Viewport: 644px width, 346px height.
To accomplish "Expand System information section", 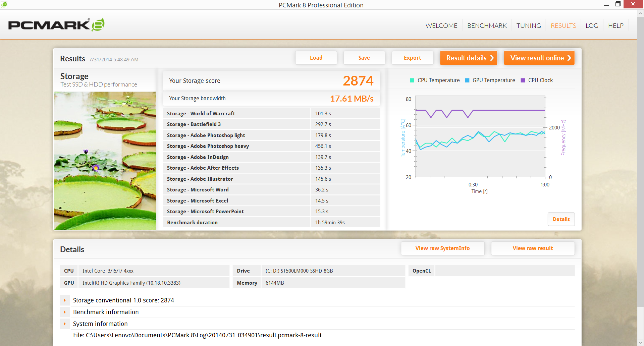I will (65, 324).
